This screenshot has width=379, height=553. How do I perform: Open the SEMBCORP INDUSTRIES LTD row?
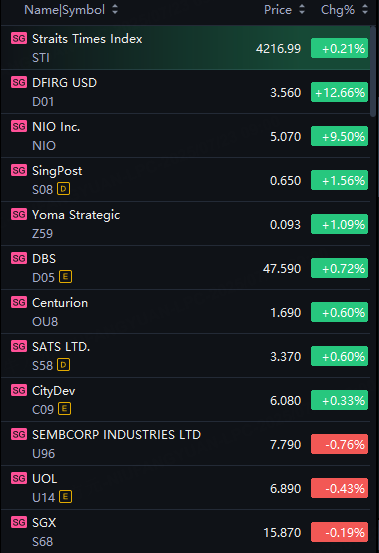click(186, 444)
